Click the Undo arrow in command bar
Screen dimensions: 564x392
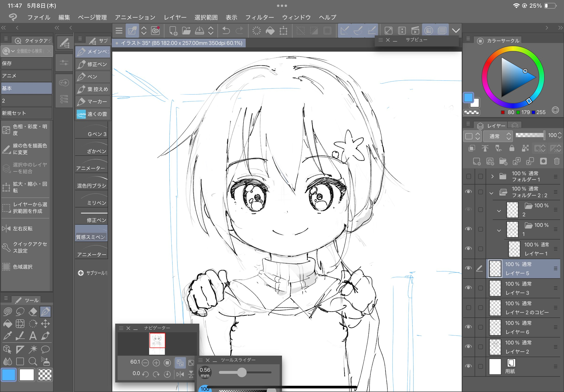coord(226,31)
